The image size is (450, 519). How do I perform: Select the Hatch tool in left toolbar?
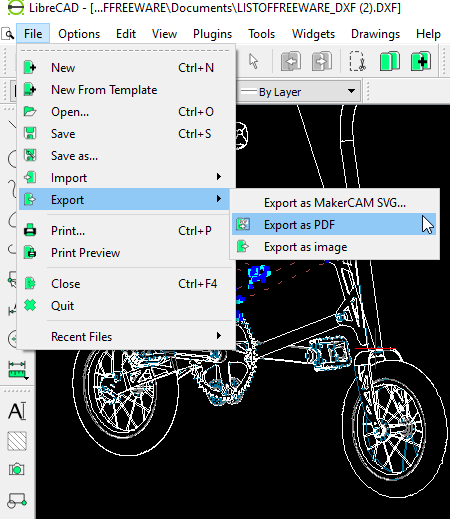click(x=17, y=441)
